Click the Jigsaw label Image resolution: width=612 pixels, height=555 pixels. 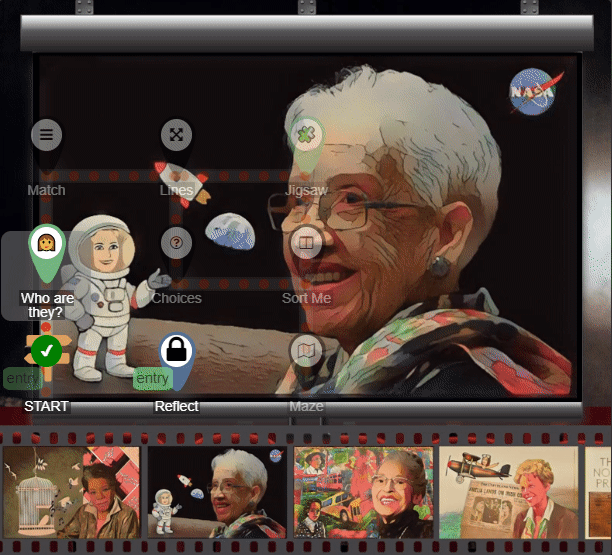point(306,190)
